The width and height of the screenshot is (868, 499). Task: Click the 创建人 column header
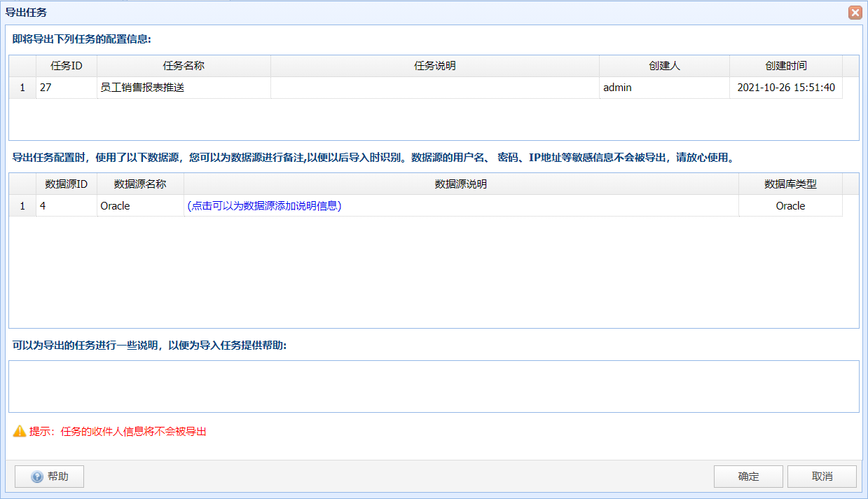click(x=664, y=66)
